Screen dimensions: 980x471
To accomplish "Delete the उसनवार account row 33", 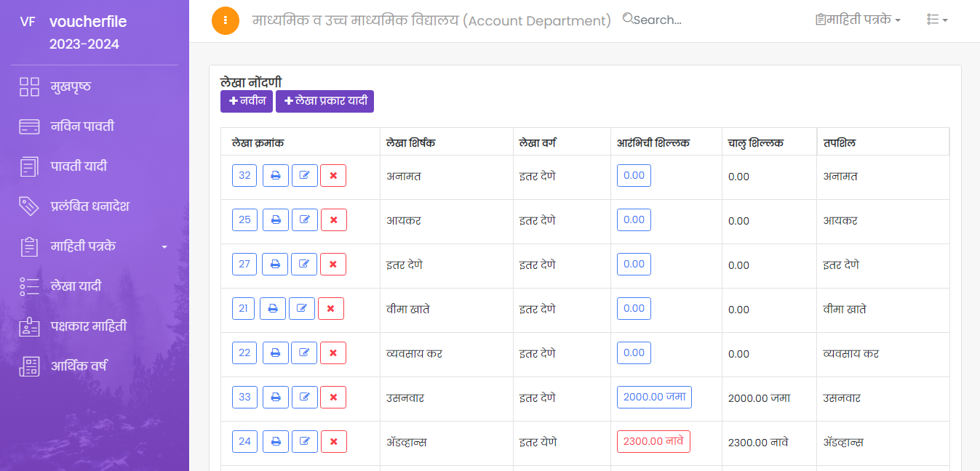I will point(333,398).
